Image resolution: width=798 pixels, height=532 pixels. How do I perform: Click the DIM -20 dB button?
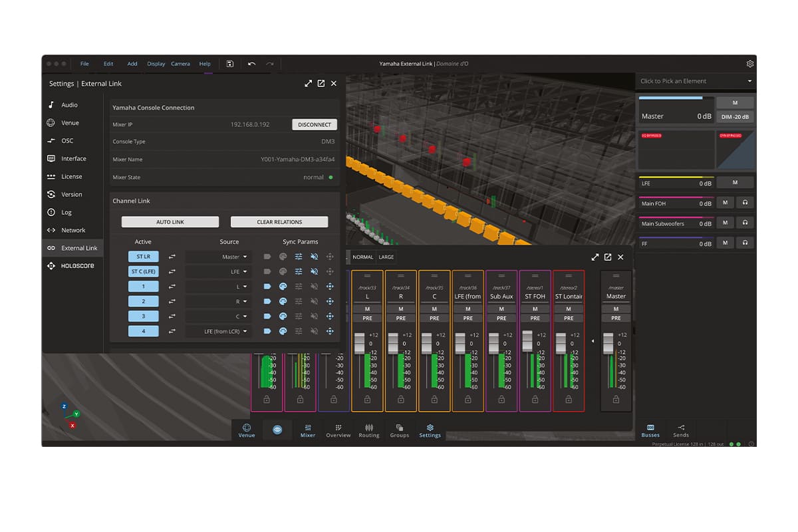pyautogui.click(x=735, y=117)
